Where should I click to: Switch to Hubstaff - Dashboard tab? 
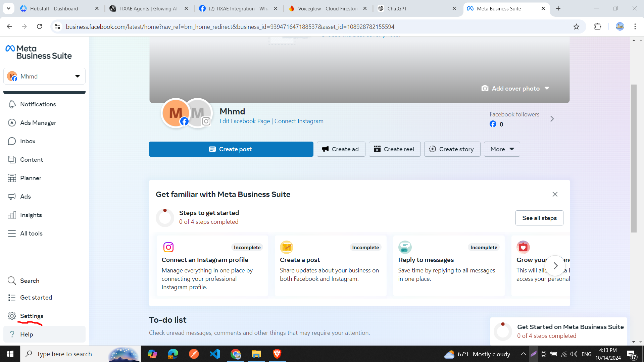click(x=60, y=8)
